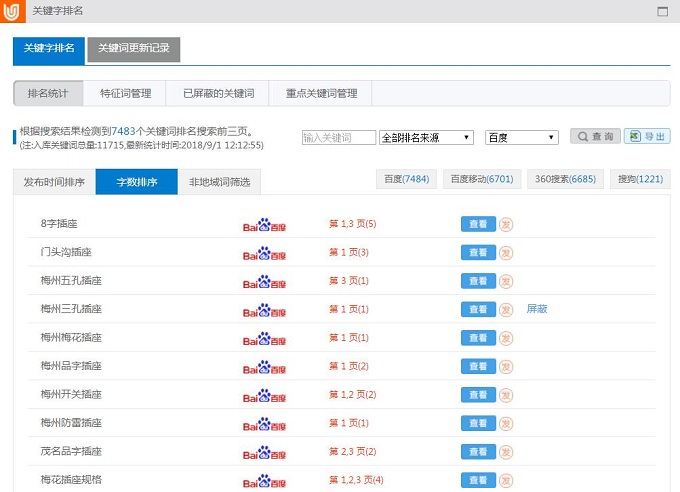Viewport: 680px width, 492px height.
Task: Switch to the 关键词更新记录 tab
Action: coord(133,49)
